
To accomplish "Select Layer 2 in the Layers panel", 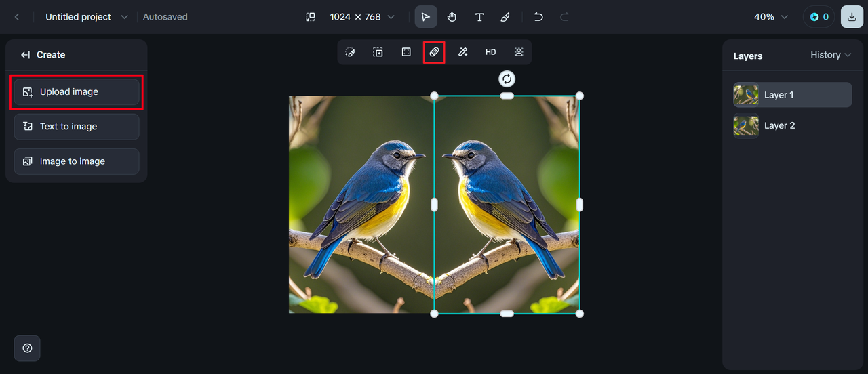I will click(792, 125).
